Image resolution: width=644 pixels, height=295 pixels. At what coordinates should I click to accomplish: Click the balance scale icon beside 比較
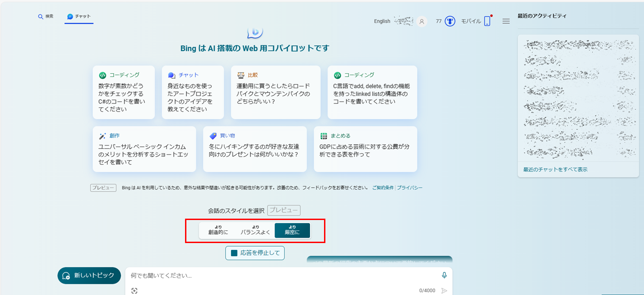[241, 75]
